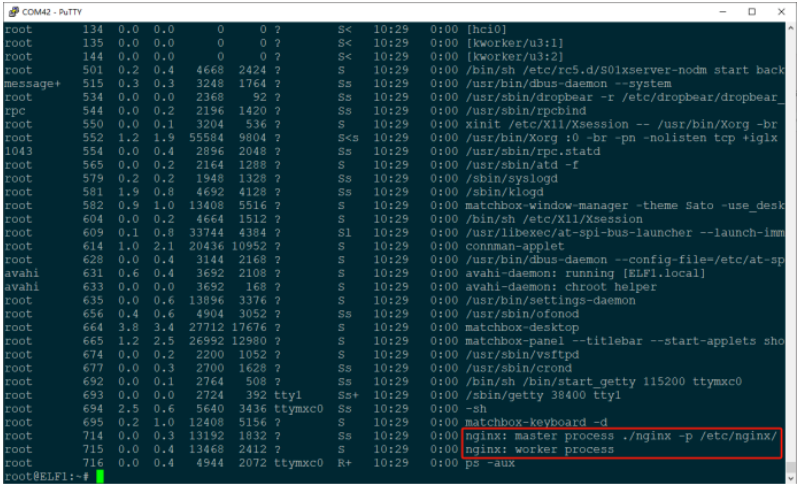Click the "at-spi-bus-launcher" command line
Screen dimensions: 802x487
625,233
